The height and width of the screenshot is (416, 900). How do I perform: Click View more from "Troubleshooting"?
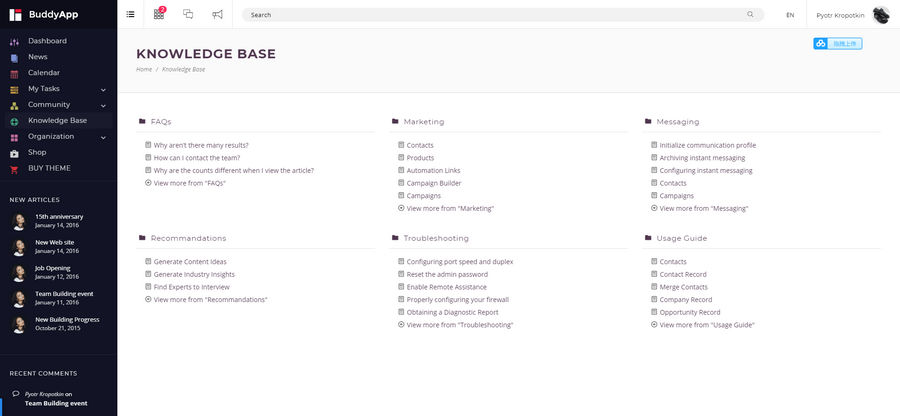460,325
